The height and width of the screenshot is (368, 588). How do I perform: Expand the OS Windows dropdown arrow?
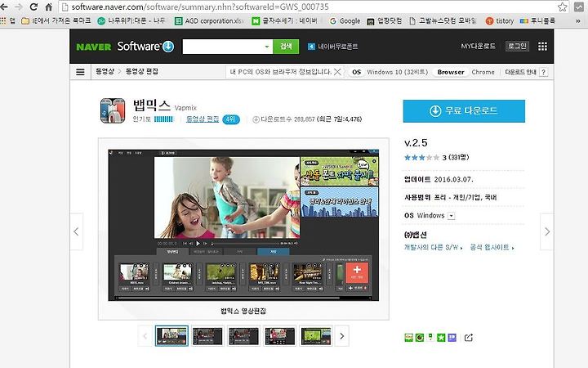(452, 216)
